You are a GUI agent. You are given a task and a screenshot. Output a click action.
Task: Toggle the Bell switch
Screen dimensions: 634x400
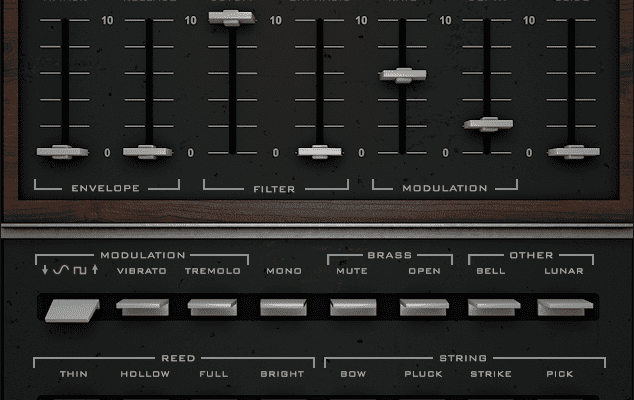tap(492, 307)
